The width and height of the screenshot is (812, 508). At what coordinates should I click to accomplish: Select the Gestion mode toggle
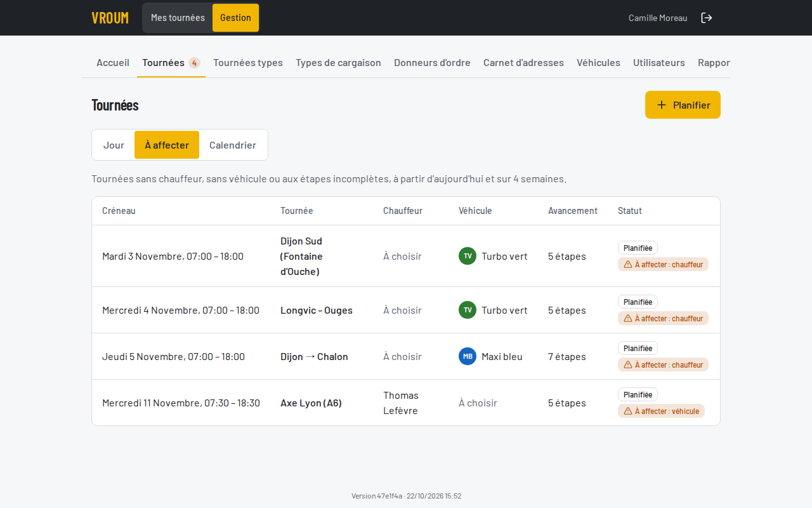point(235,18)
